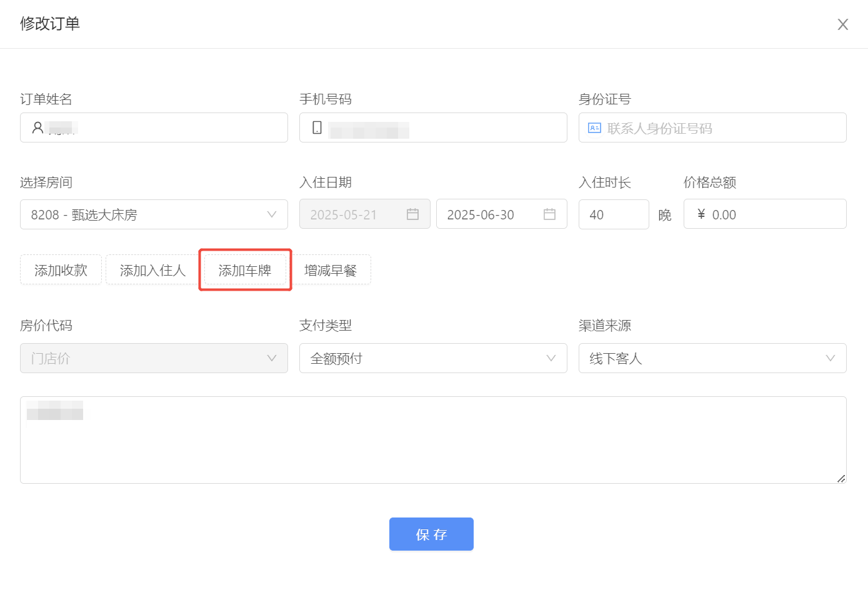
Task: Click the 添加入住人 button
Action: 152,269
